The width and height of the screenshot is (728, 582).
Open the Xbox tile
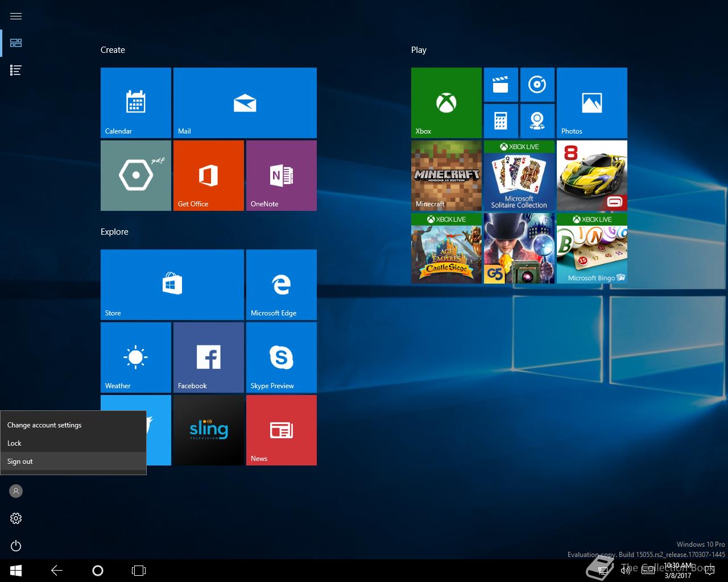point(446,102)
